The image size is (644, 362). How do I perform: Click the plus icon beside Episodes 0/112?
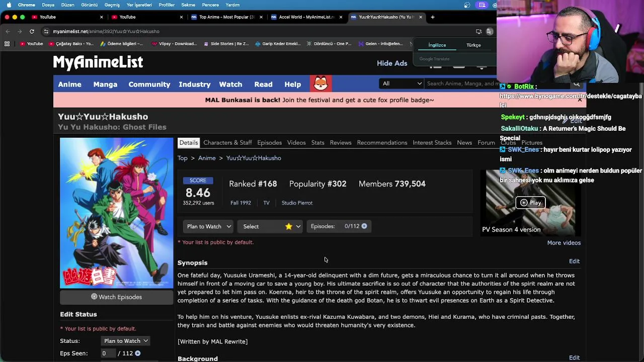(364, 226)
